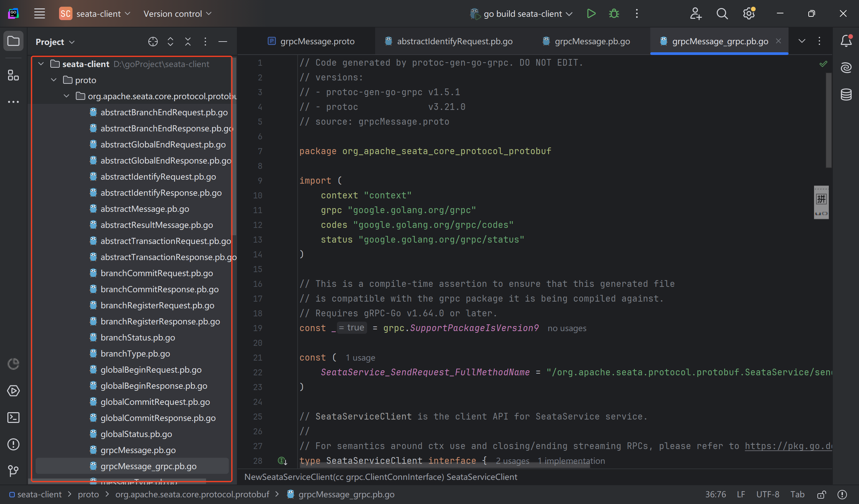Toggle read-only lock in status bar
The image size is (859, 504).
[x=821, y=495]
